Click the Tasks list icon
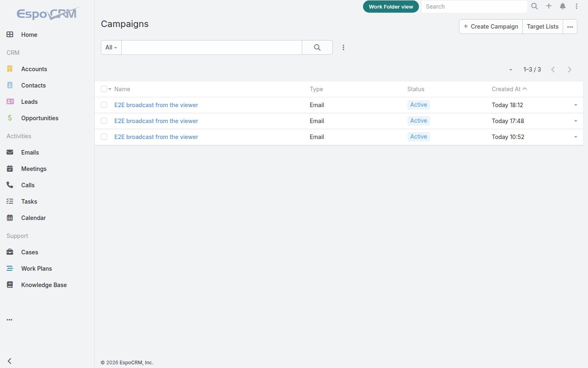Viewport: 588px width, 368px height. pos(10,202)
